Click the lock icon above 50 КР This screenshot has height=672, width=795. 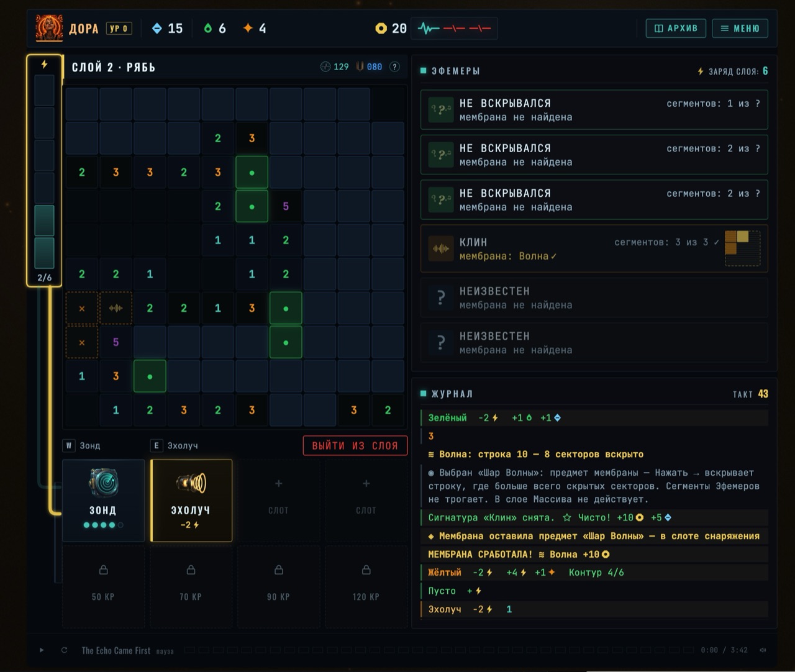point(103,570)
